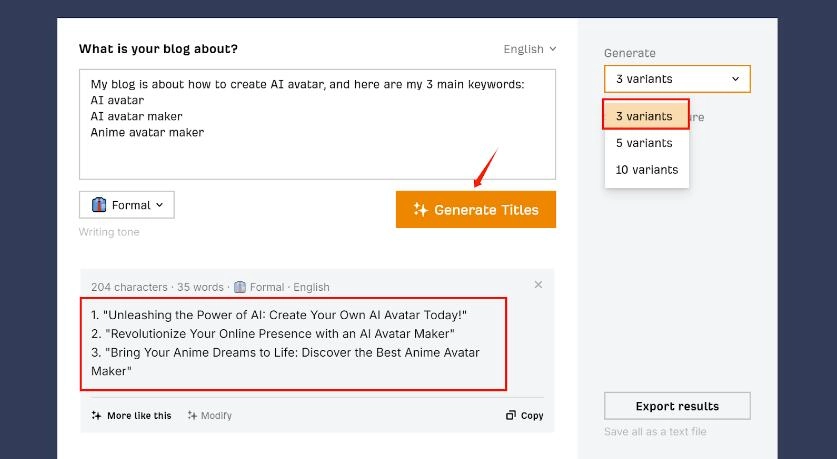
Task: Click the Formal icon in the results stats line
Action: point(239,287)
